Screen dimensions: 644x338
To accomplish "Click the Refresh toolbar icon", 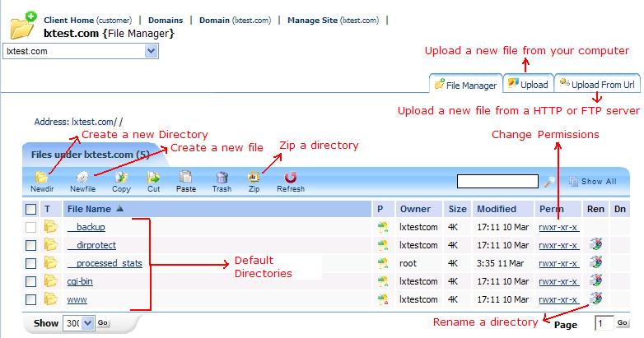I will tap(291, 177).
